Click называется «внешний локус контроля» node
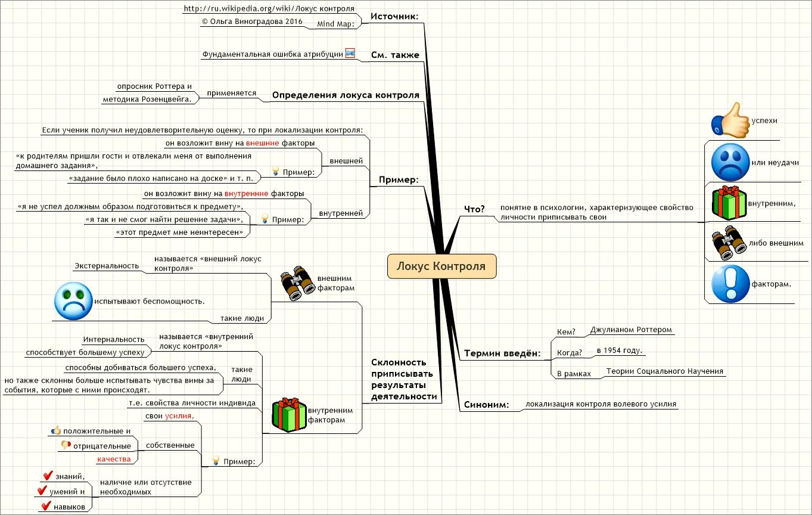The image size is (812, 515). [208, 263]
